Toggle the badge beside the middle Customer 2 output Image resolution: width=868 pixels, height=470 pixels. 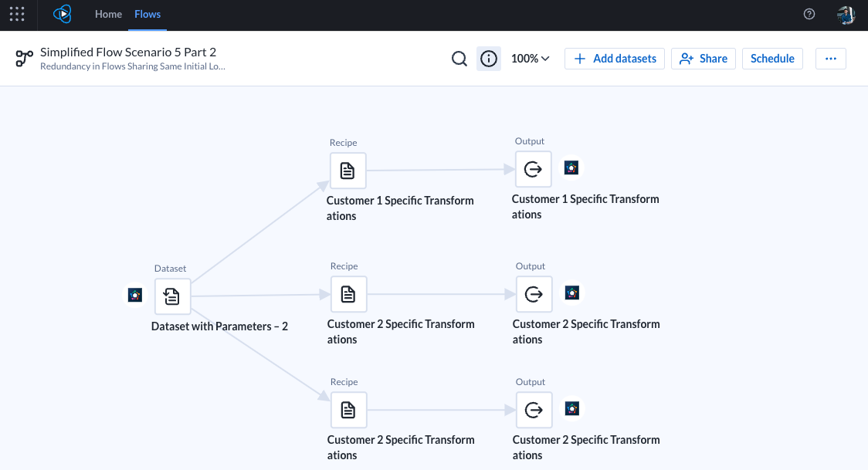click(x=571, y=292)
